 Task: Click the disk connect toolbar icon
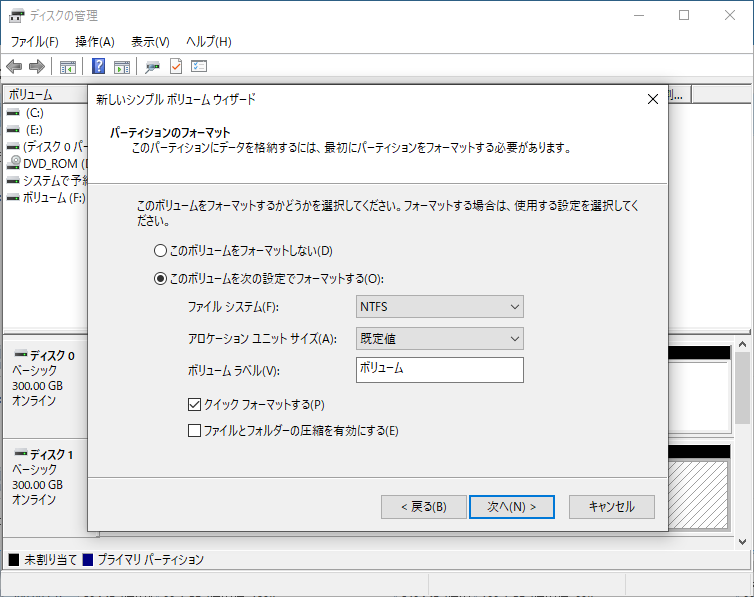tap(152, 67)
